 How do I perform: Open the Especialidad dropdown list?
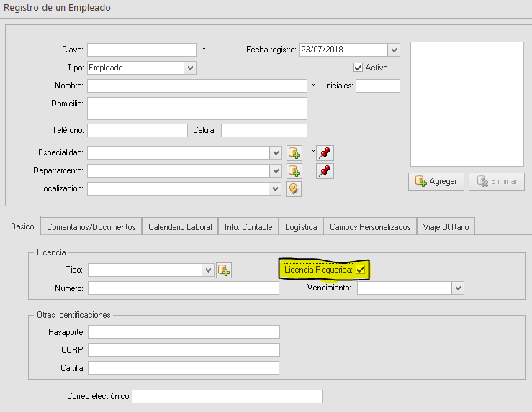276,152
